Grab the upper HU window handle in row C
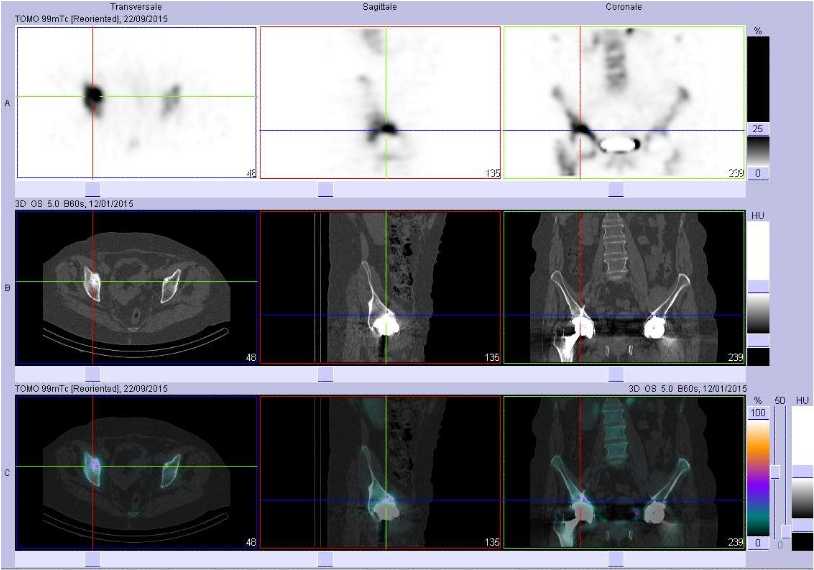The width and height of the screenshot is (814, 570). click(802, 471)
